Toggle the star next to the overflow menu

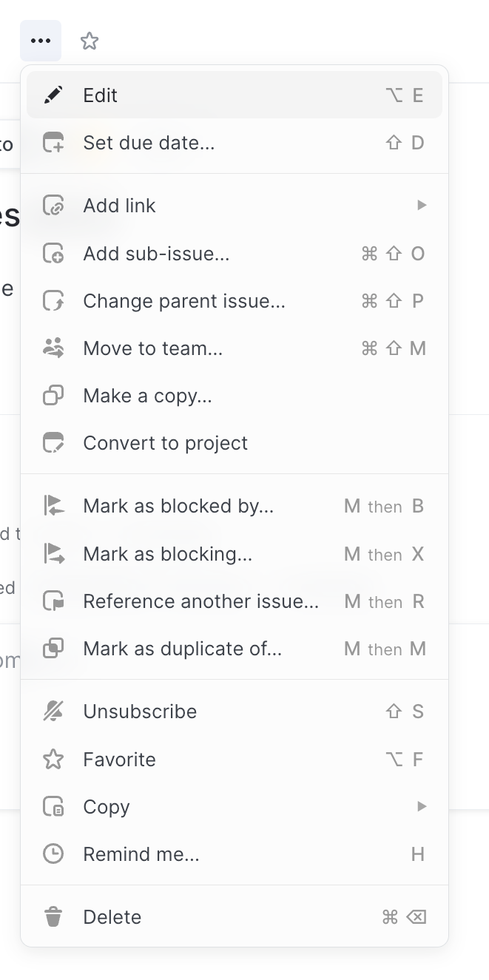click(x=89, y=41)
